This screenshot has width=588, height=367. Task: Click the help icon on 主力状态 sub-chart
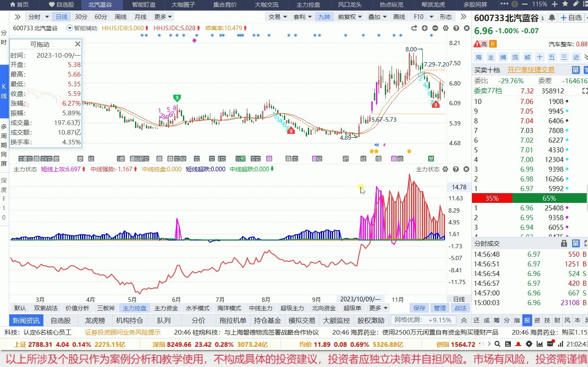click(x=456, y=169)
